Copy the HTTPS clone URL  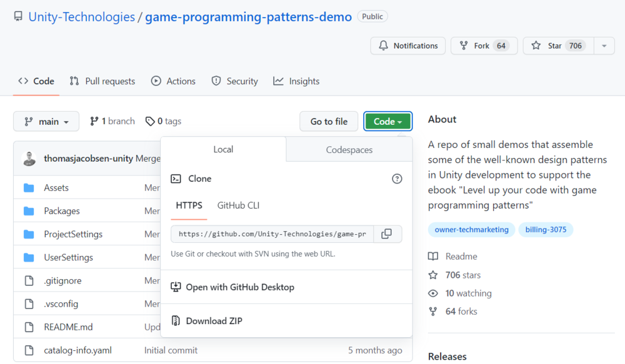pyautogui.click(x=387, y=234)
